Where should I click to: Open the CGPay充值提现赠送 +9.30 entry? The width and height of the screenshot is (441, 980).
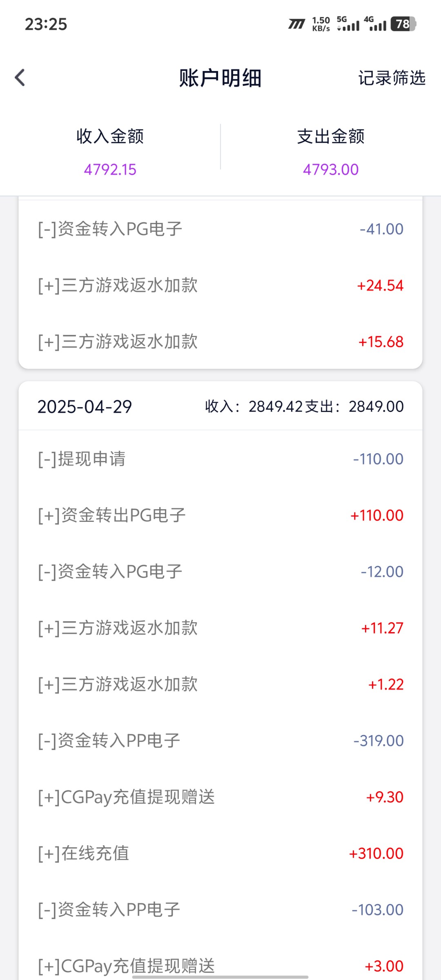point(220,797)
